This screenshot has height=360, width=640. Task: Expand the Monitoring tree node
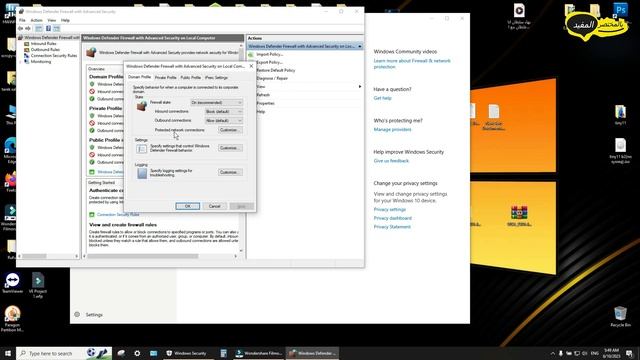pos(20,62)
